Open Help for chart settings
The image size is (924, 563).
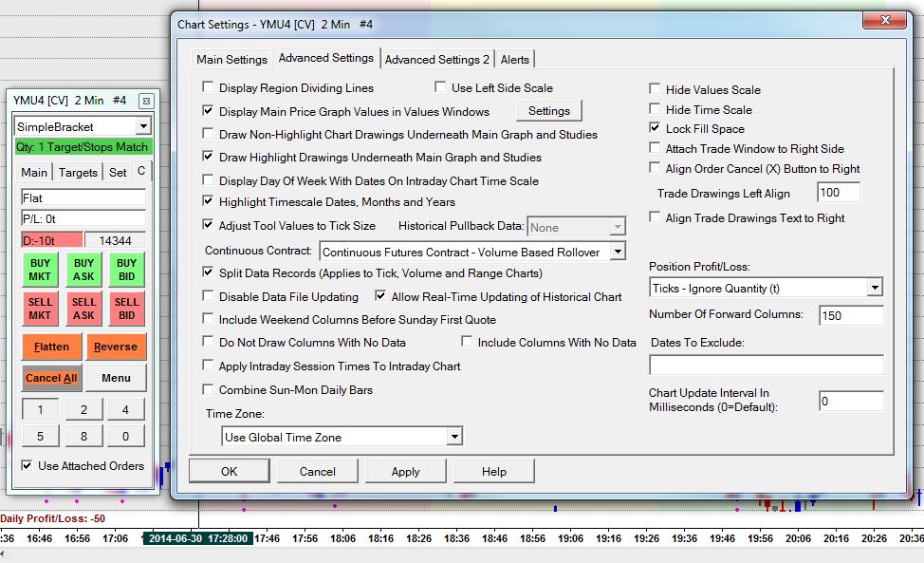(494, 471)
